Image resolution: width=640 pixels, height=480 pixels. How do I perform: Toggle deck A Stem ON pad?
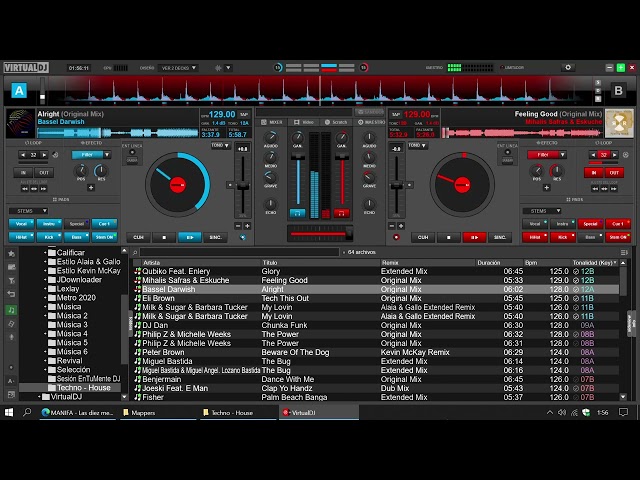(104, 237)
